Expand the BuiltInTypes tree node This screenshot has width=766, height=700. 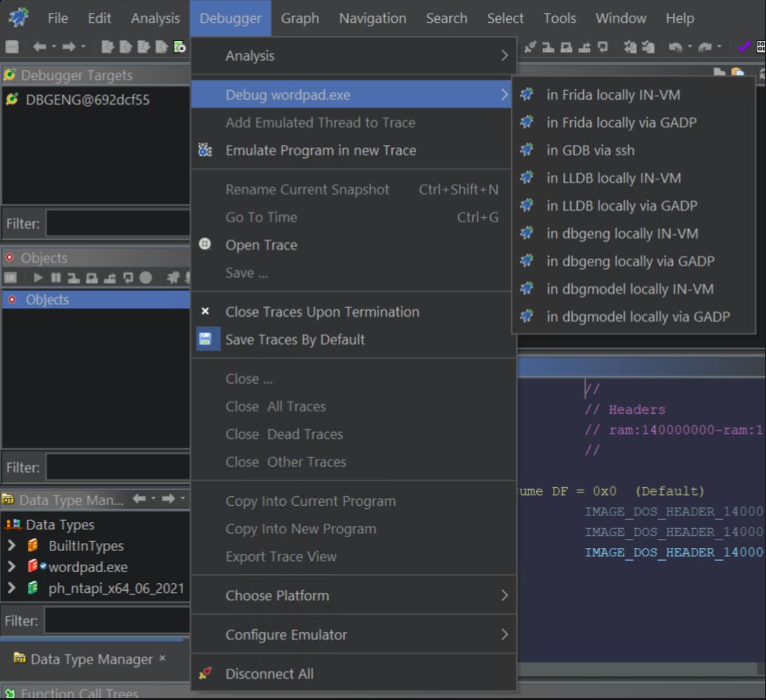coord(11,545)
